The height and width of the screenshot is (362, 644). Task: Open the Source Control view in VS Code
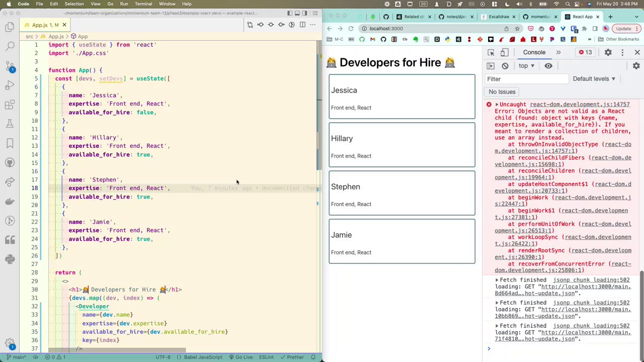(10, 66)
